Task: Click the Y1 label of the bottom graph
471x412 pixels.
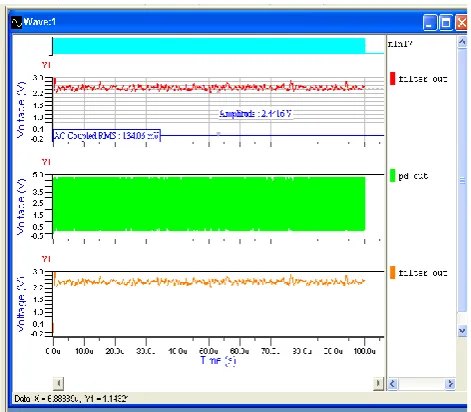Action: [46, 259]
